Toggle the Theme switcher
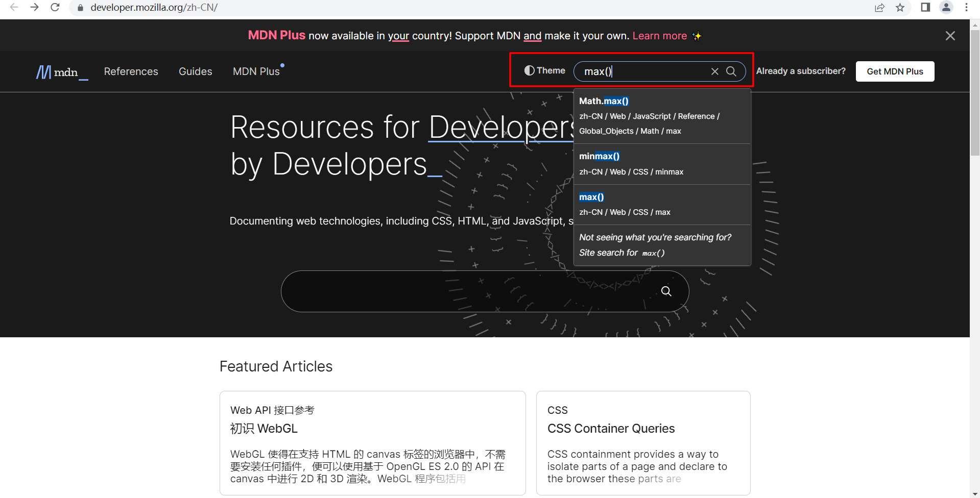 click(x=545, y=70)
